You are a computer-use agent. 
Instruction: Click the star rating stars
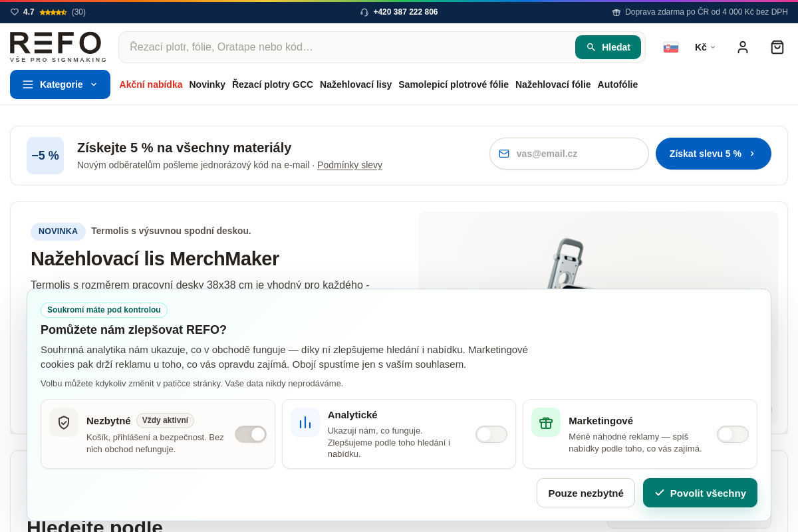click(x=53, y=12)
